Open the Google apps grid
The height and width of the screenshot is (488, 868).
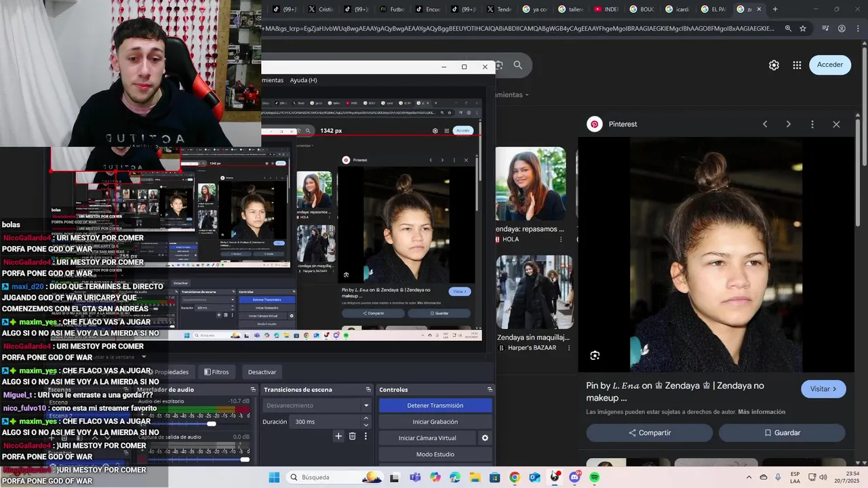797,65
